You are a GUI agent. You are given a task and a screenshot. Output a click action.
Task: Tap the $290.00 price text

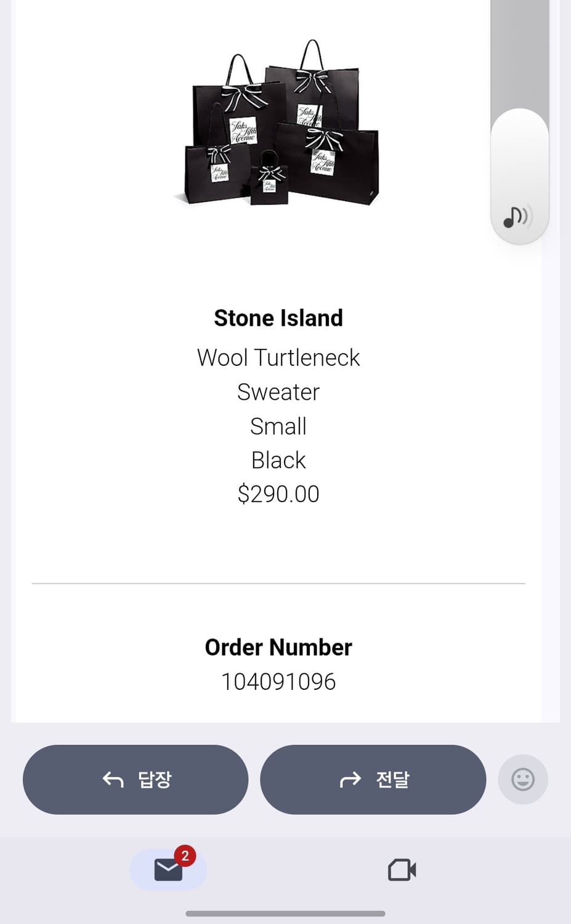pos(278,493)
